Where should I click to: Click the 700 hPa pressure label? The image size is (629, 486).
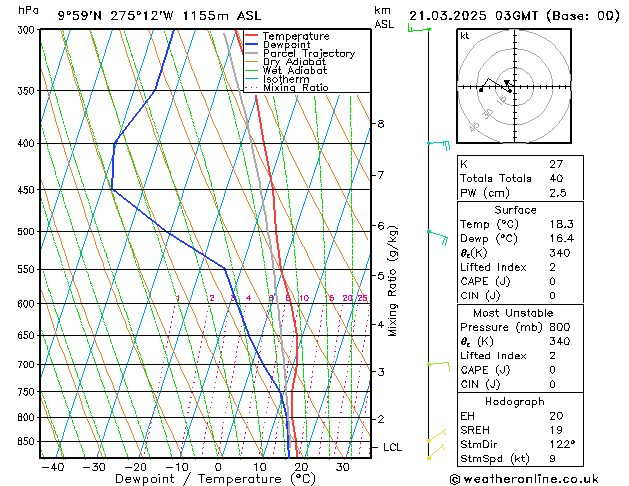click(28, 364)
